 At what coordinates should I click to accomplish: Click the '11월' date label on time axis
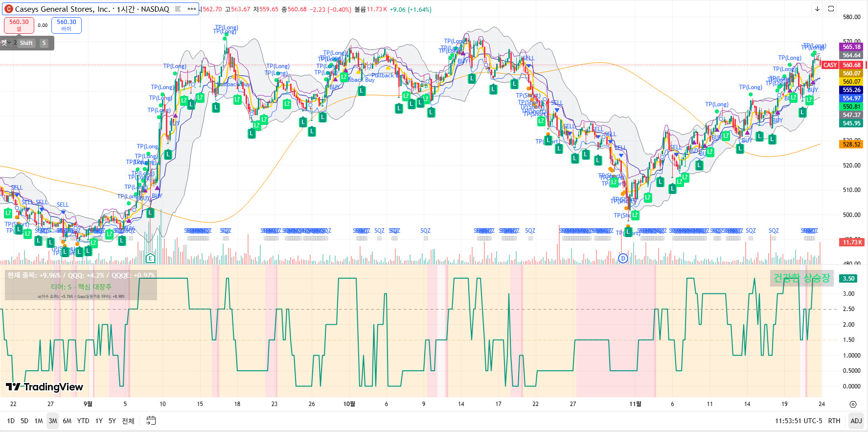click(x=635, y=404)
